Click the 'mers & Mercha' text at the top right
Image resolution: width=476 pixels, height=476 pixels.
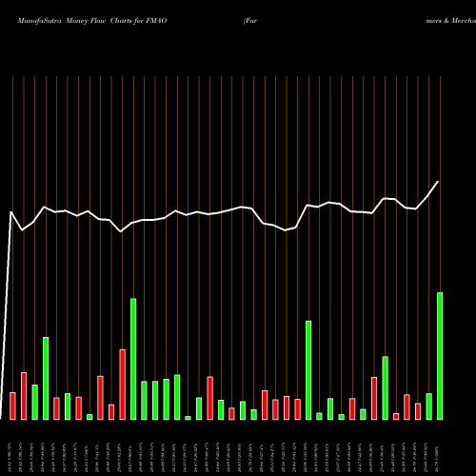[x=451, y=21]
